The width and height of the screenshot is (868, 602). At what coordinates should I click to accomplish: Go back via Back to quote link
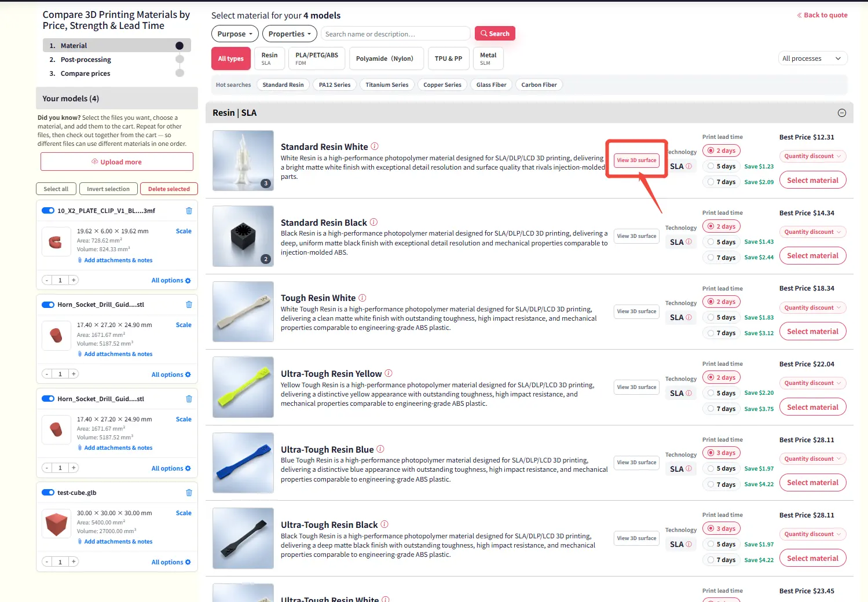(x=822, y=15)
